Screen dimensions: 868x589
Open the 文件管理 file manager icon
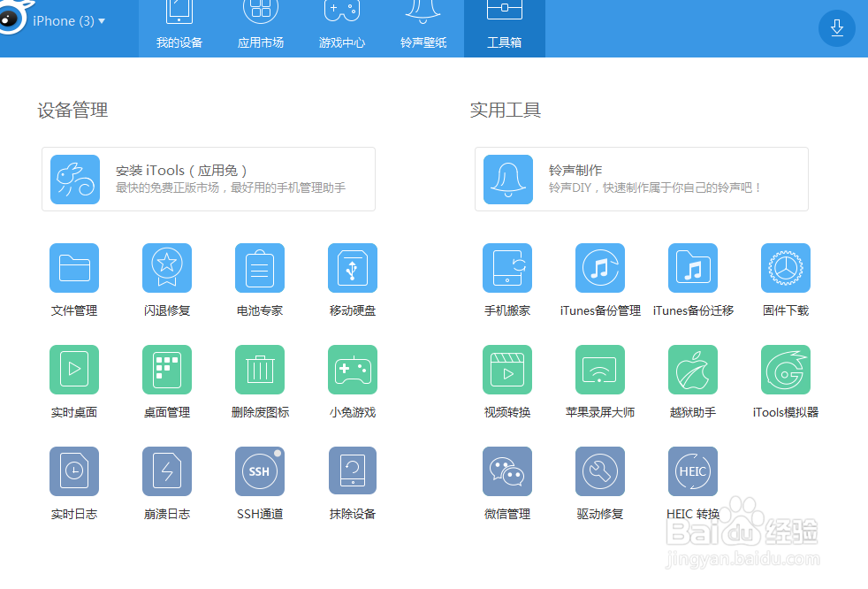click(x=74, y=268)
